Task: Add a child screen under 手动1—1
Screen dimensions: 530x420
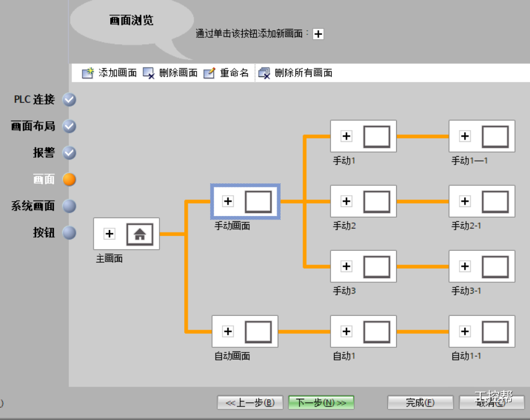Action: tap(465, 136)
